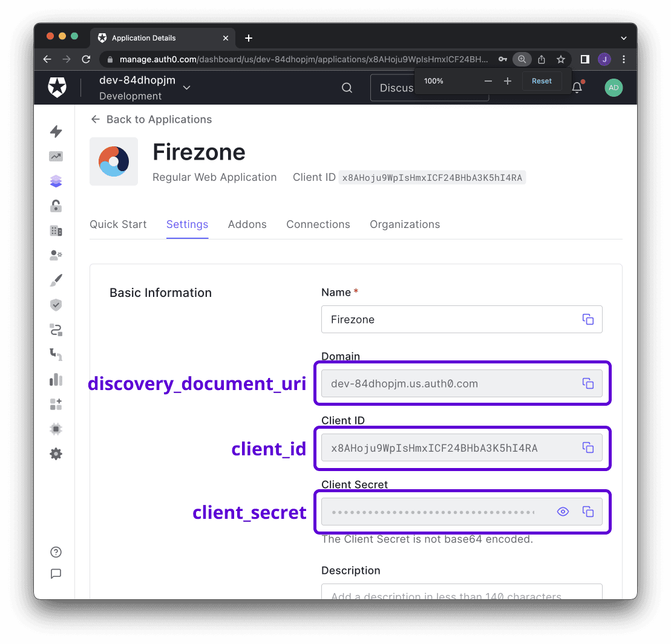The height and width of the screenshot is (644, 671).
Task: Open the Authentication lock icon in sidebar
Action: tap(56, 206)
